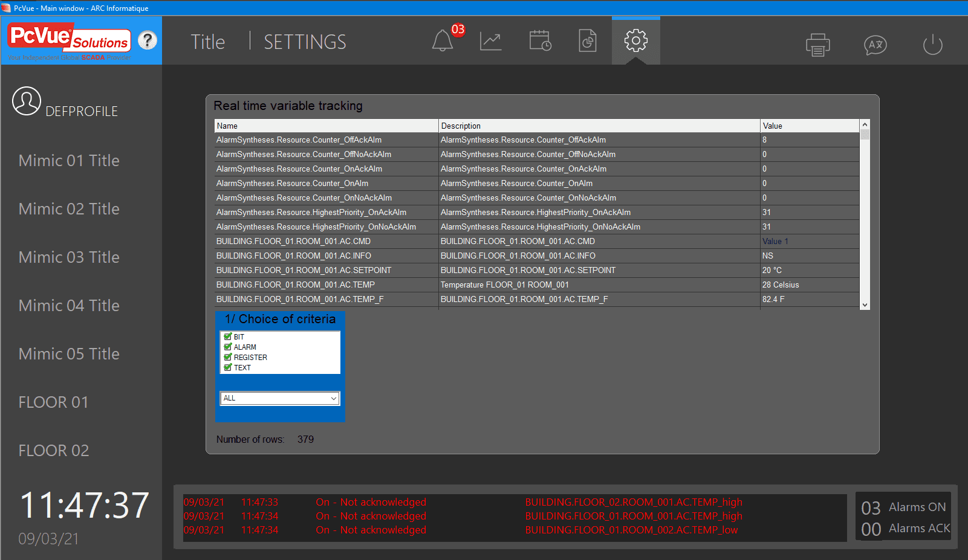Screen dimensions: 968x560
Task: Open the trends chart icon
Action: coord(490,41)
